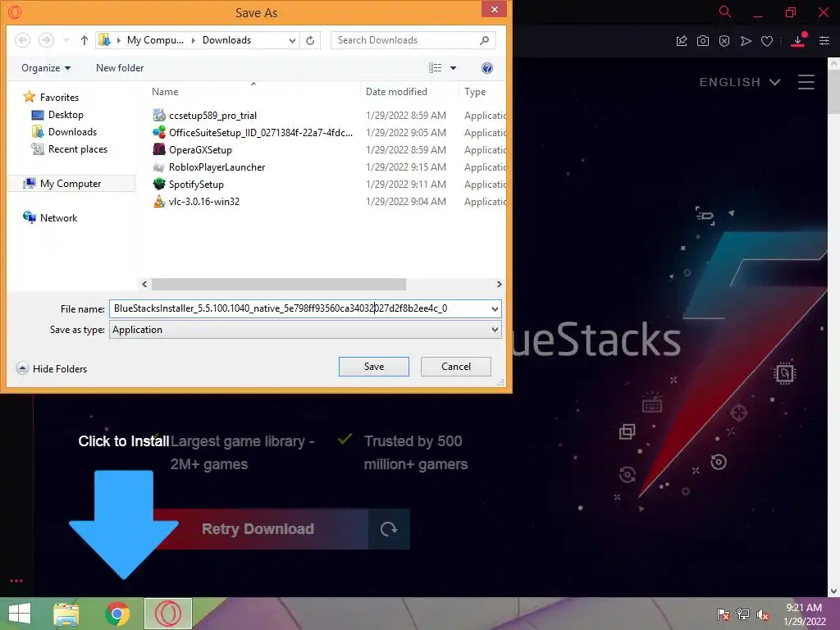The height and width of the screenshot is (630, 840).
Task: Change the view layout icon
Action: pos(435,68)
